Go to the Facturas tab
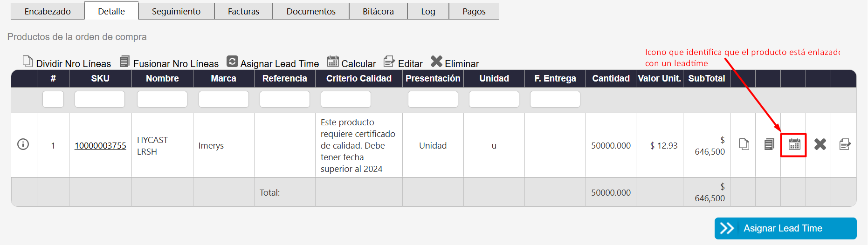This screenshot has width=868, height=245. [243, 11]
